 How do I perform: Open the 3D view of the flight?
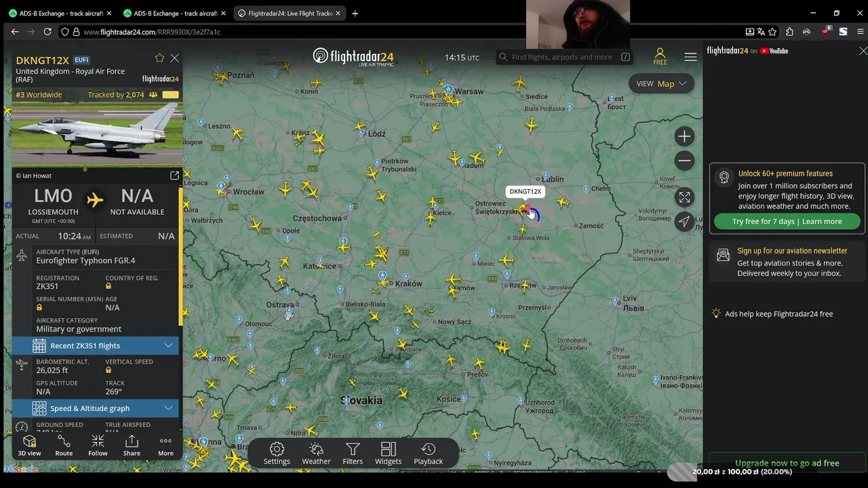click(x=29, y=445)
